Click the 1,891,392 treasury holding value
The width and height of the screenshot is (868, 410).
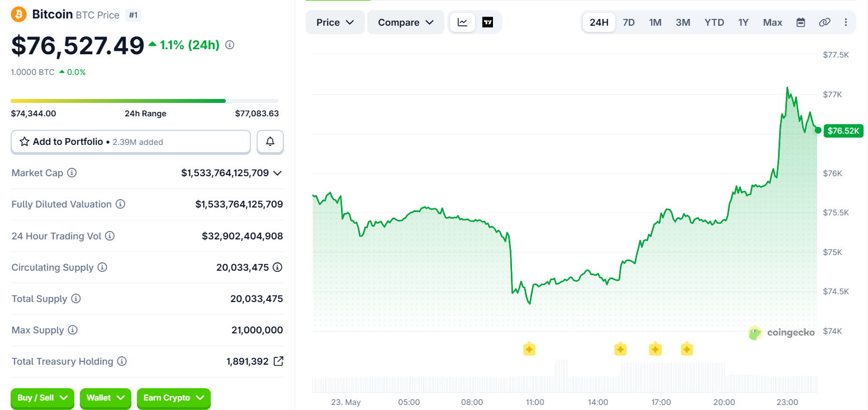pos(248,361)
